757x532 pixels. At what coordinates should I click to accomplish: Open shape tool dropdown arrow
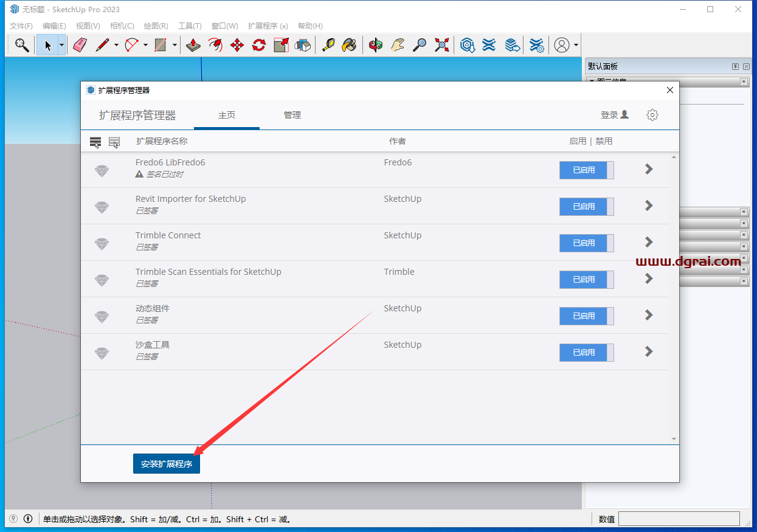point(175,45)
